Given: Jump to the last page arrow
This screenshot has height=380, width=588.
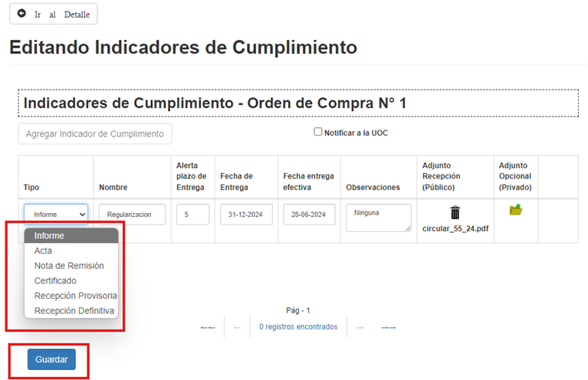Looking at the screenshot, I should pyautogui.click(x=388, y=327).
